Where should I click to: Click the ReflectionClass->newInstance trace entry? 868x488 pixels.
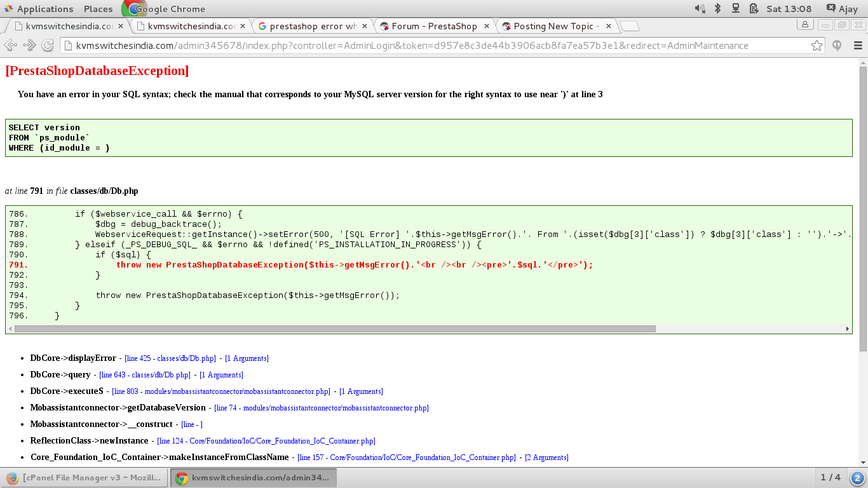click(x=89, y=441)
